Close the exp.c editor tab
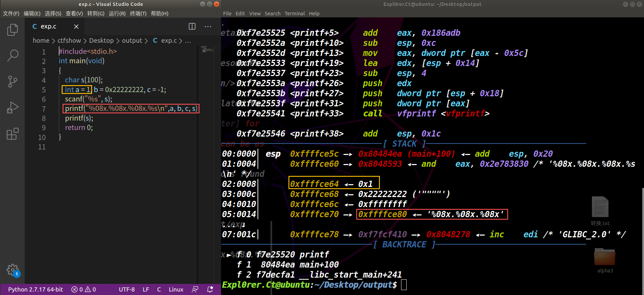The width and height of the screenshot is (644, 295). tap(76, 26)
